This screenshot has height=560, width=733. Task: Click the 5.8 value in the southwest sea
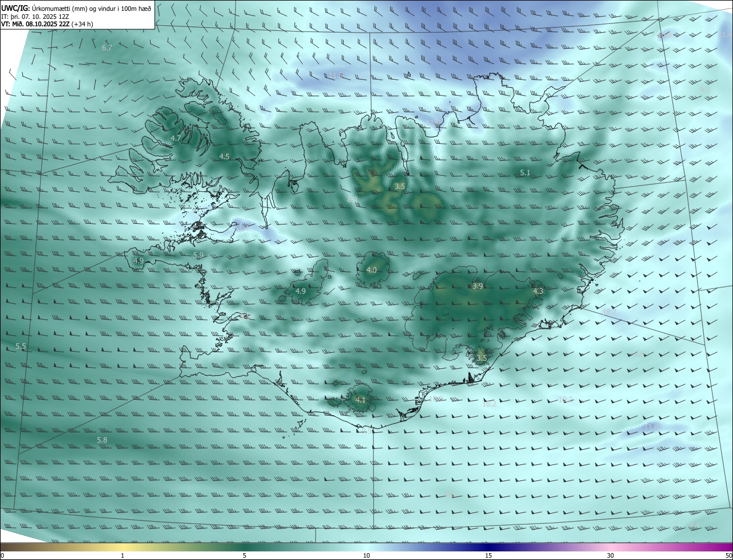pos(102,440)
